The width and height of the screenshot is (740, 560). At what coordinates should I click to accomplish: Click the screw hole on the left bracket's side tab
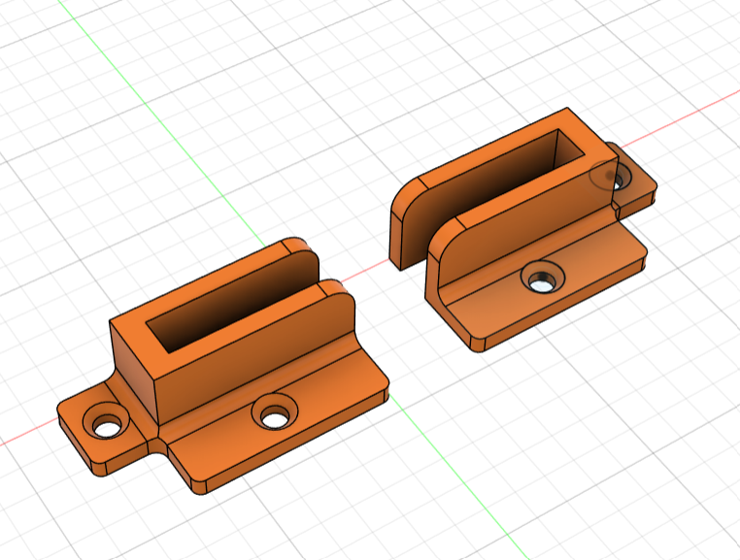(x=106, y=420)
